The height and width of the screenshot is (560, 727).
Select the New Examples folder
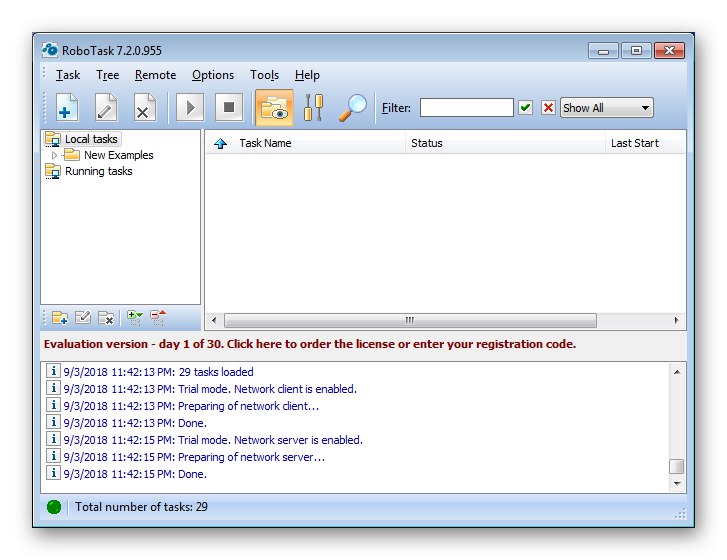click(119, 155)
